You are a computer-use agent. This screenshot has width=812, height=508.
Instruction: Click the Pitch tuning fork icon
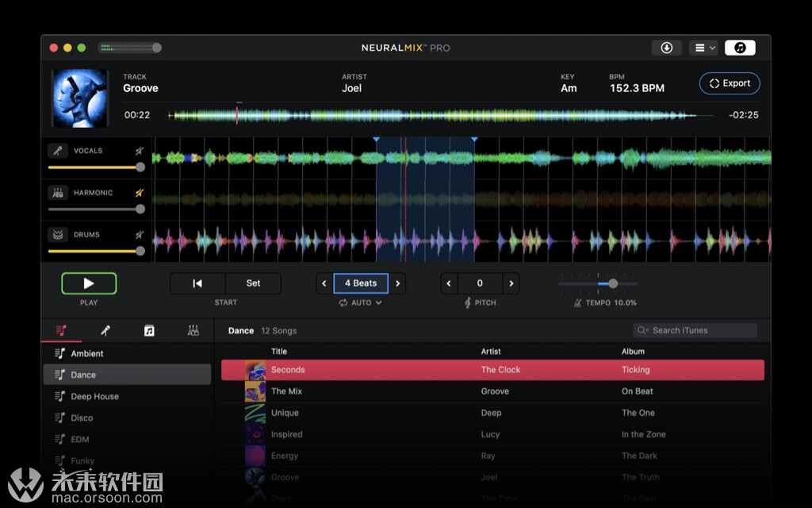click(468, 302)
